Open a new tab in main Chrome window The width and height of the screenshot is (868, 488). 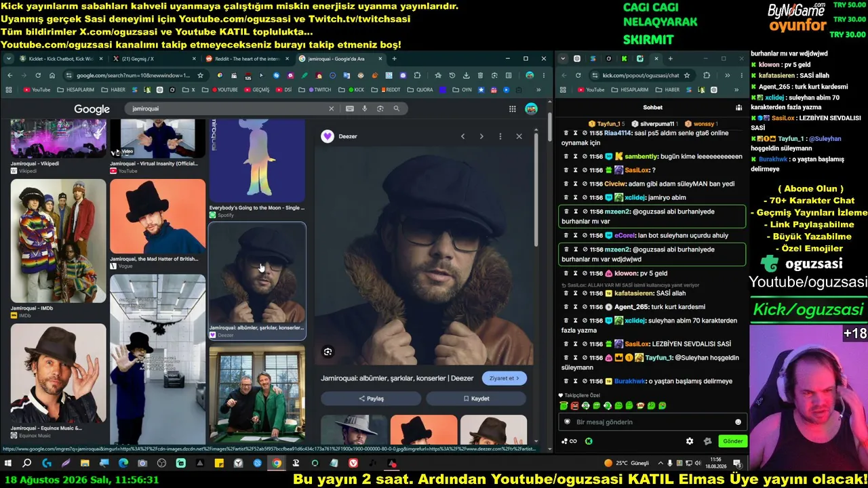point(394,59)
